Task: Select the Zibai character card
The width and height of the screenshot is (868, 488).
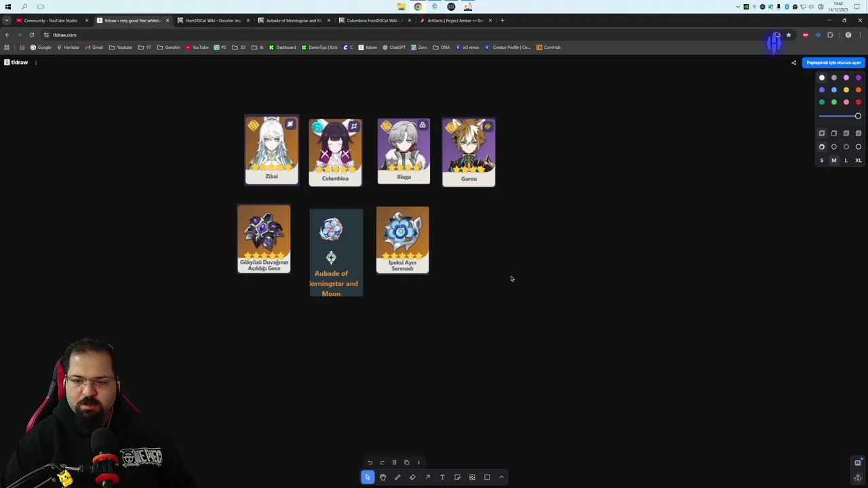Action: click(x=271, y=150)
